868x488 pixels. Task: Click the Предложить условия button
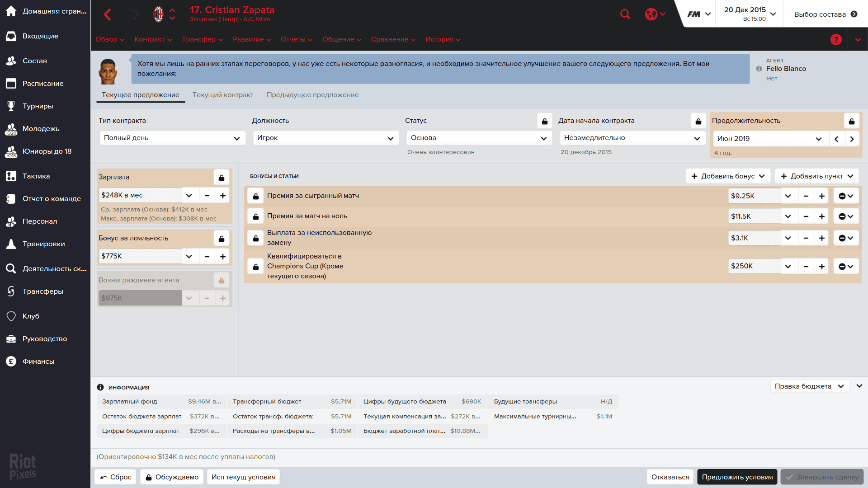[737, 477]
